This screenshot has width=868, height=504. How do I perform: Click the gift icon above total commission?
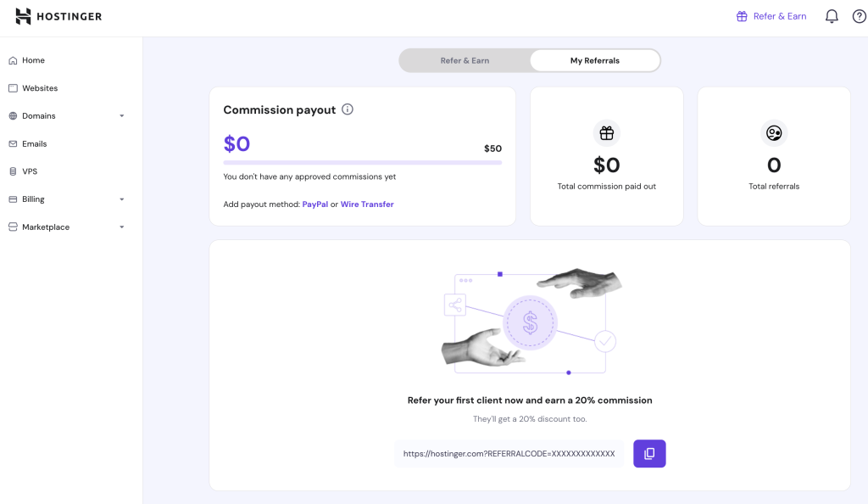point(606,133)
